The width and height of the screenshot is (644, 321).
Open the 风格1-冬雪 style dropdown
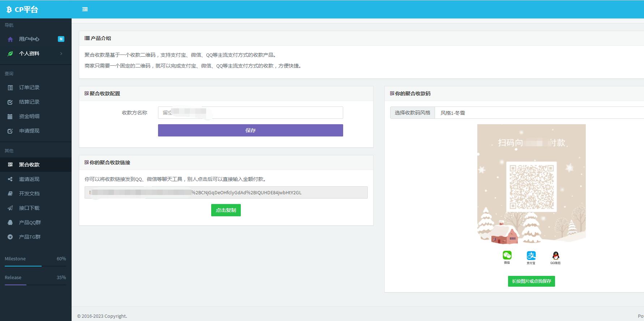coord(539,113)
